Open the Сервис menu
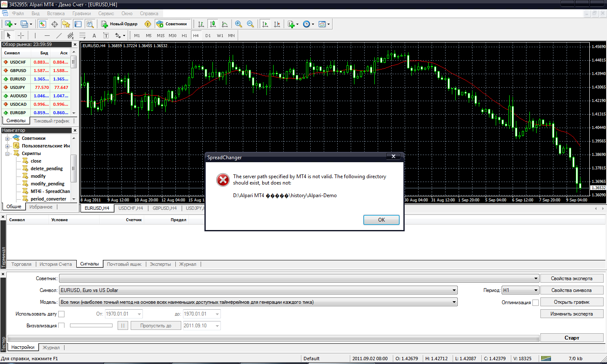The height and width of the screenshot is (364, 607). (x=106, y=13)
